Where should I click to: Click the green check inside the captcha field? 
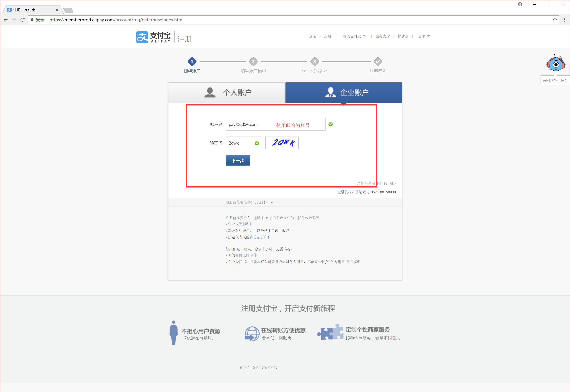pos(257,143)
